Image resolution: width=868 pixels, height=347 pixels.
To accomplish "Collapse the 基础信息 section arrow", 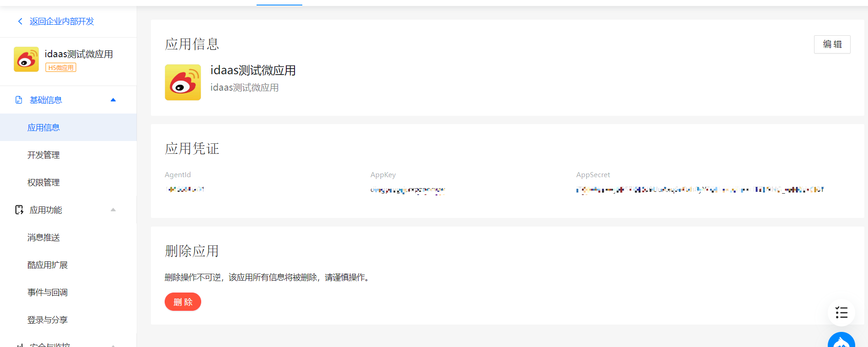I will tap(113, 100).
